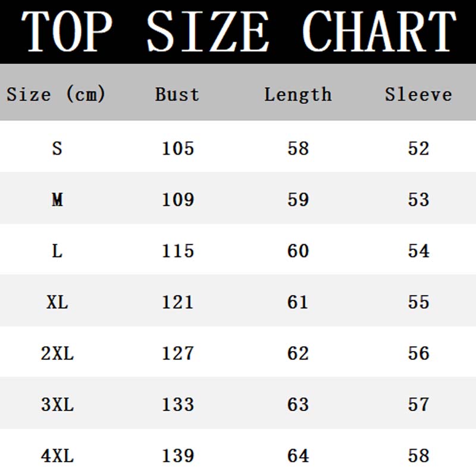Screen dimensions: 476x476
Task: Click the Sleeve column header
Action: 419,94
